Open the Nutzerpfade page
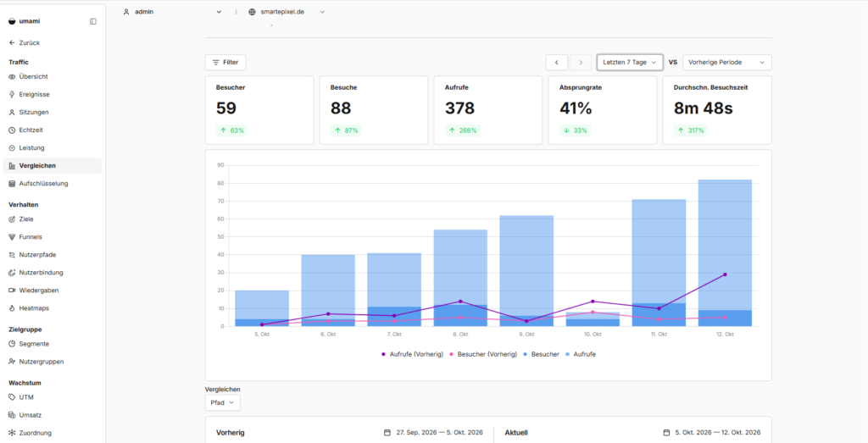 pyautogui.click(x=53, y=255)
